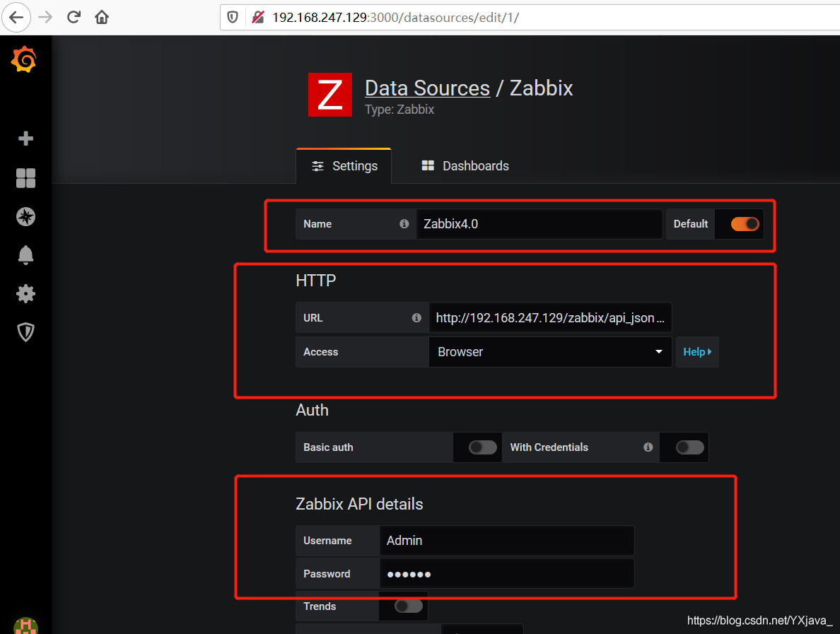Viewport: 840px width, 634px height.
Task: Click the "Type: Zabbix" subtitle text
Action: point(399,110)
